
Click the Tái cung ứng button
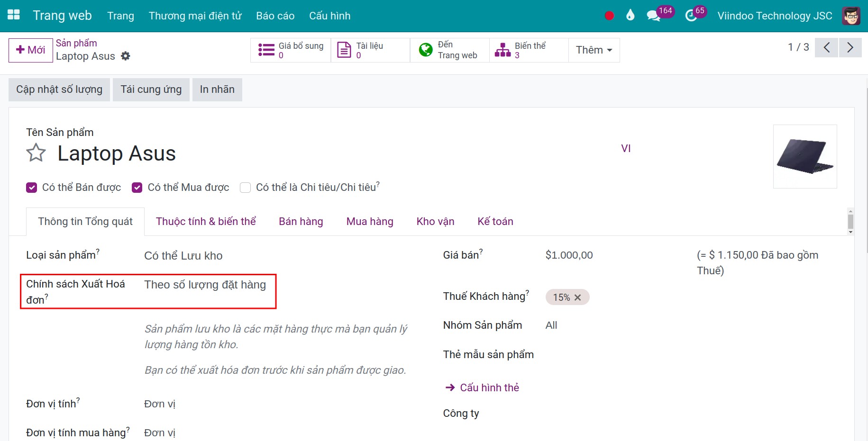pyautogui.click(x=151, y=90)
